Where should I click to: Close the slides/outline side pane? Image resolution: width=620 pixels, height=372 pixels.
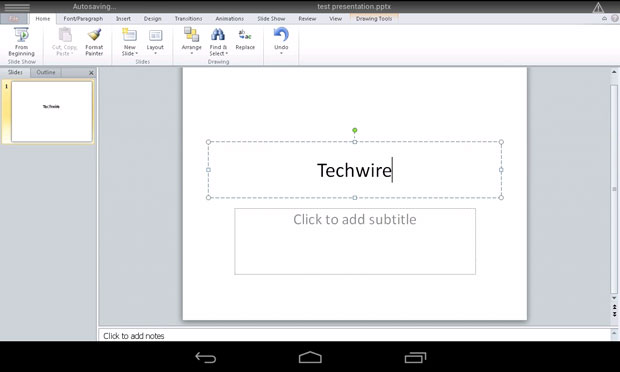coord(91,73)
